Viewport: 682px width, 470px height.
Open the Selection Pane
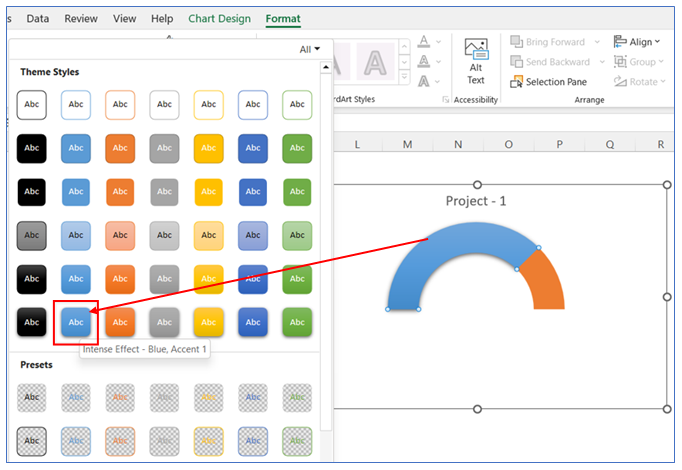[x=549, y=82]
